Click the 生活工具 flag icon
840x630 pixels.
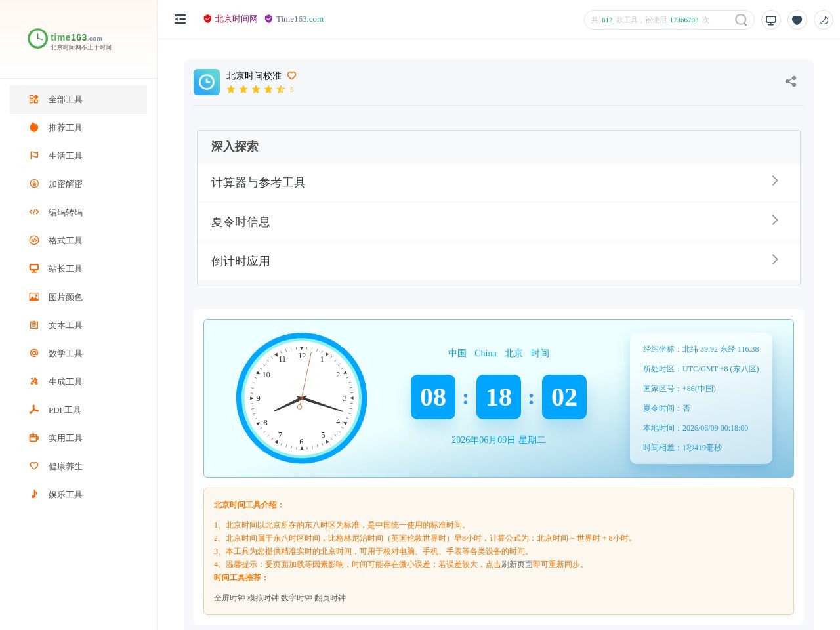point(34,156)
